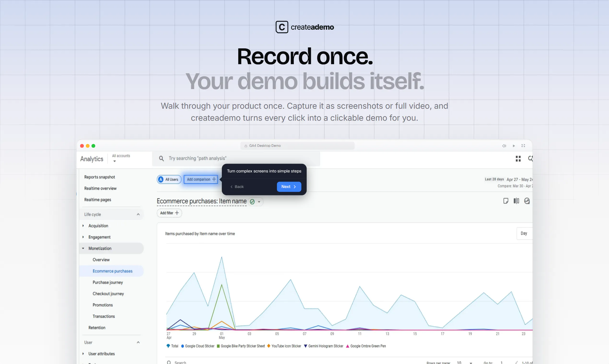Click the GA4 Desktop Demo address bar

[x=297, y=146]
